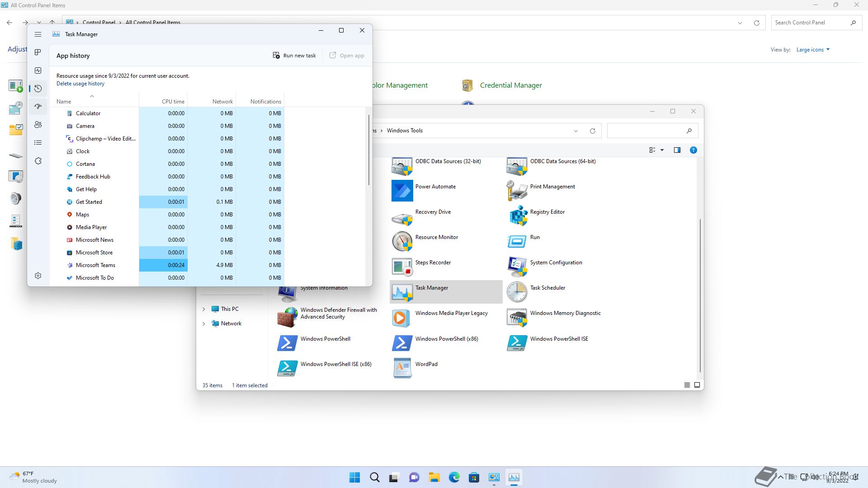Open Large icons View by dropdown
This screenshot has width=868, height=488.
coord(813,50)
